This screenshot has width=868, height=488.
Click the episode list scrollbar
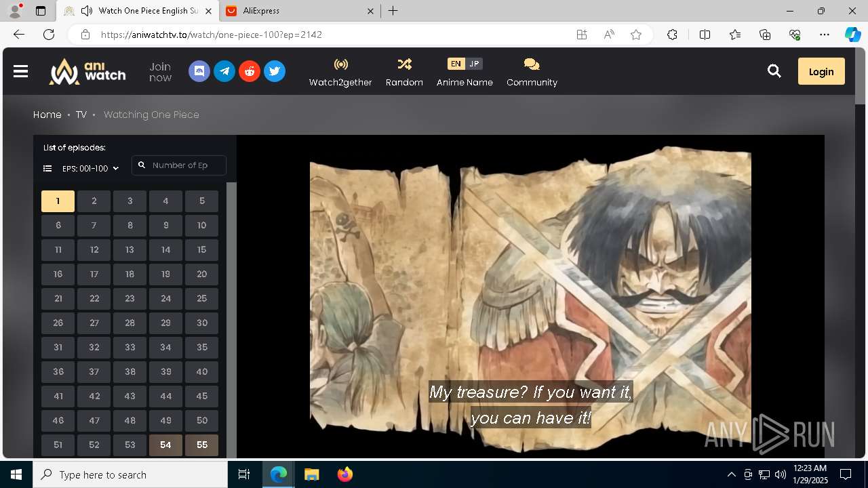[x=231, y=320]
